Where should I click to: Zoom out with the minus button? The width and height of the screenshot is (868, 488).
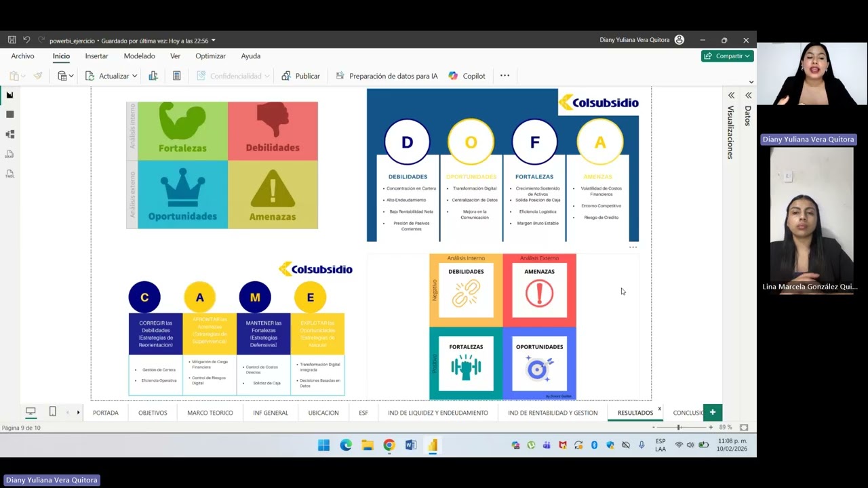click(653, 428)
